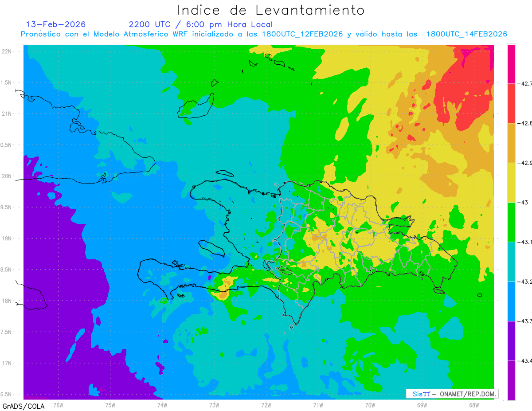Viewport: 532px width, 411px height.
Task: Click the '17N' latitude label
Action: click(8, 363)
